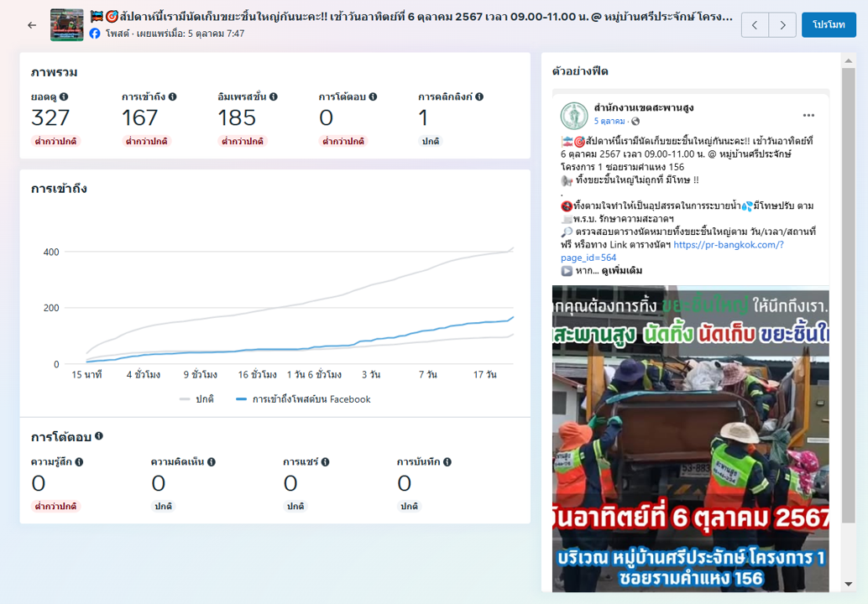Screen dimensions: 868x604
Task: Click info icon next to ยอดดู
Action: tap(64, 97)
